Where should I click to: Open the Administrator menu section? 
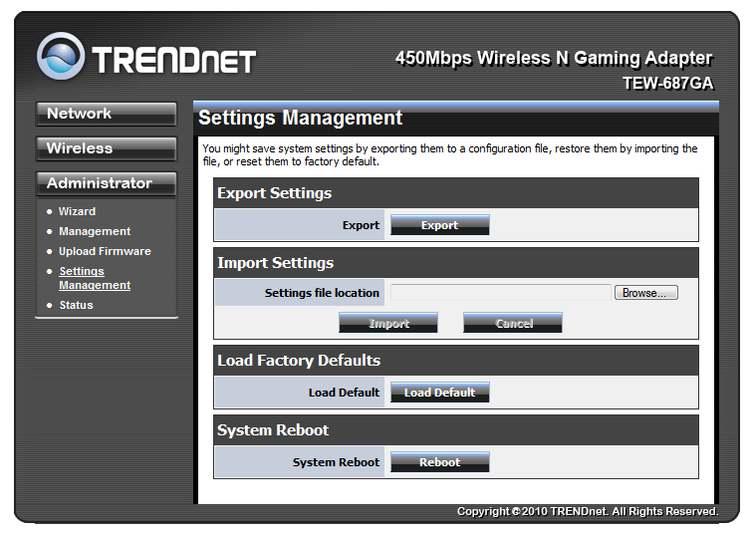(106, 183)
